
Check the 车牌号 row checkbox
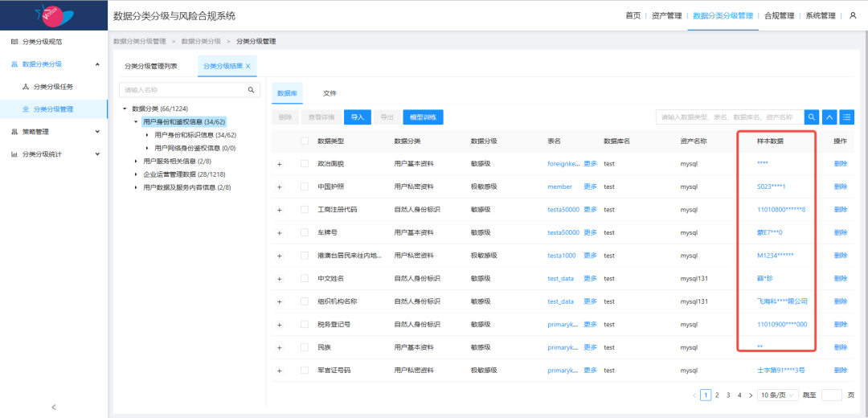[x=304, y=232]
